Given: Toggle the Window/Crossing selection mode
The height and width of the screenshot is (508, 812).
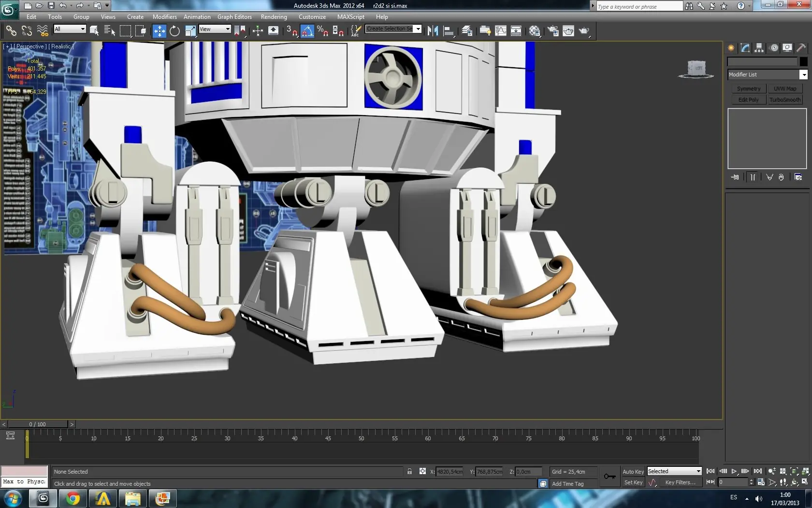Looking at the screenshot, I should [141, 31].
